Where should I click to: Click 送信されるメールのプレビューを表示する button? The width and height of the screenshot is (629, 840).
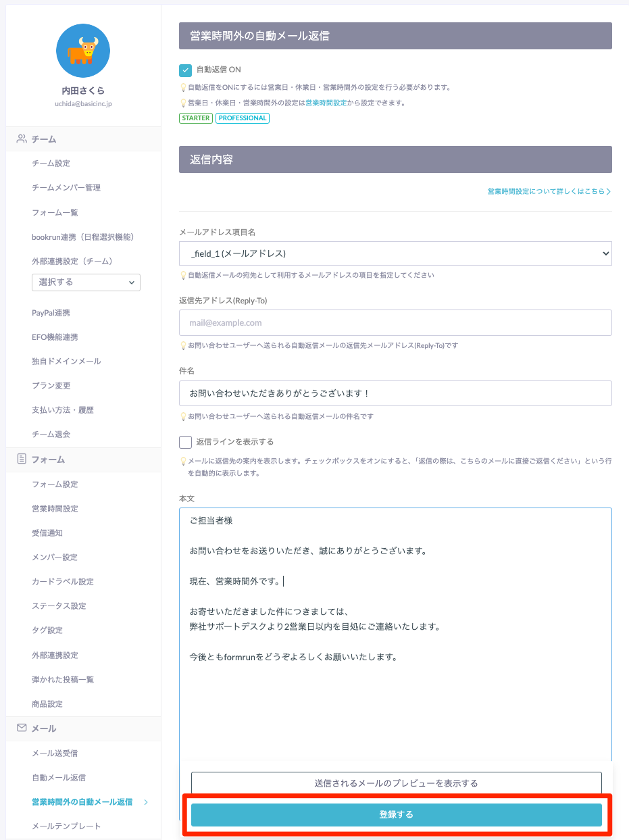[x=397, y=783]
